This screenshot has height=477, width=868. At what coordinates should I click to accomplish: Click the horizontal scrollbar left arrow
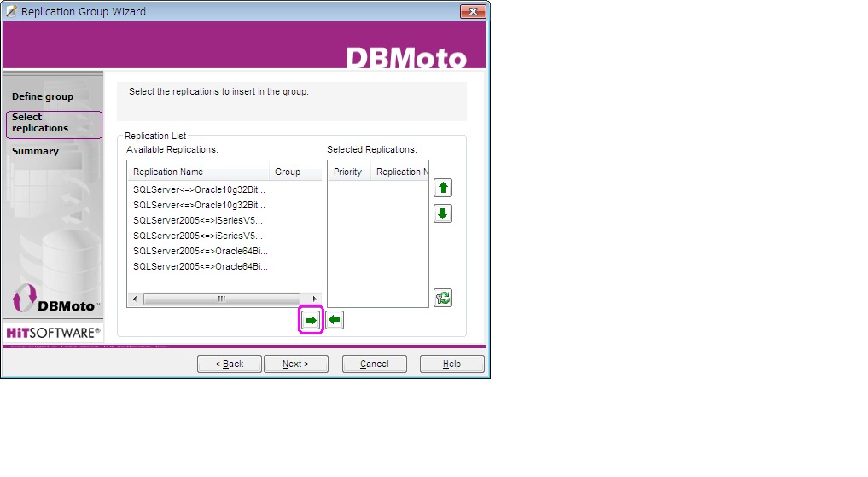(x=135, y=299)
